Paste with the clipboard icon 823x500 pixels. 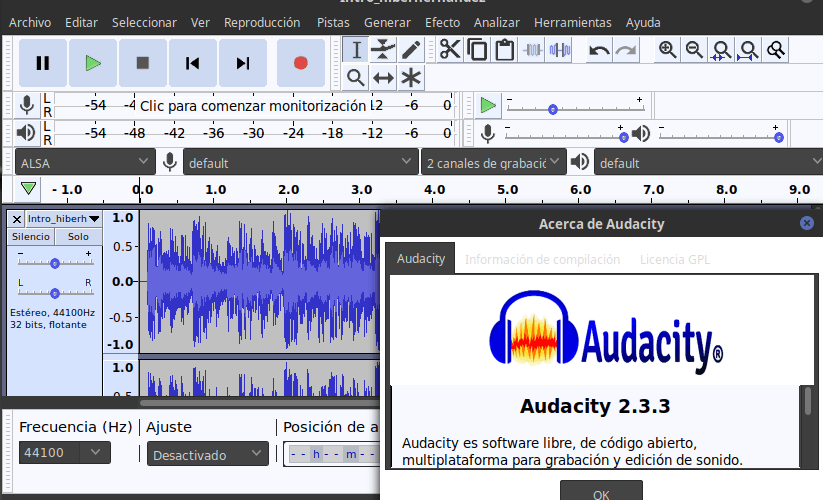coord(504,50)
